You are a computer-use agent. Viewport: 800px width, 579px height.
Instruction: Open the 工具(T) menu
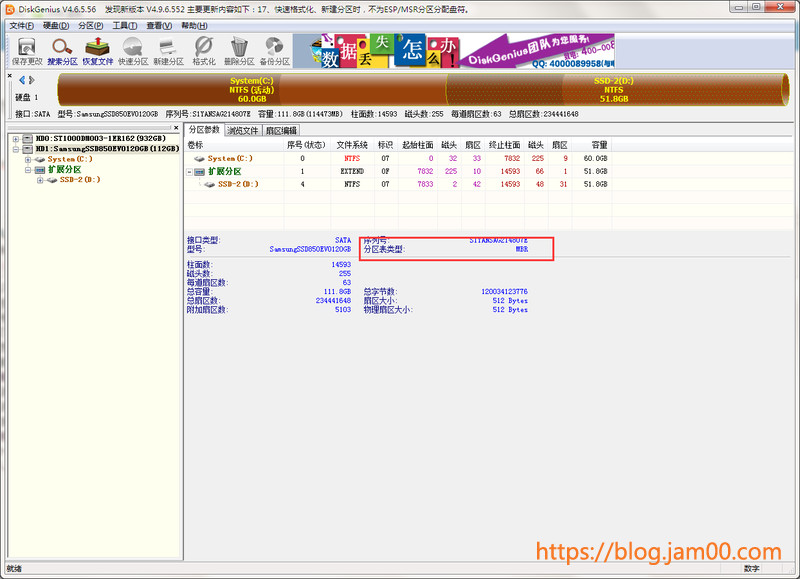pyautogui.click(x=124, y=25)
